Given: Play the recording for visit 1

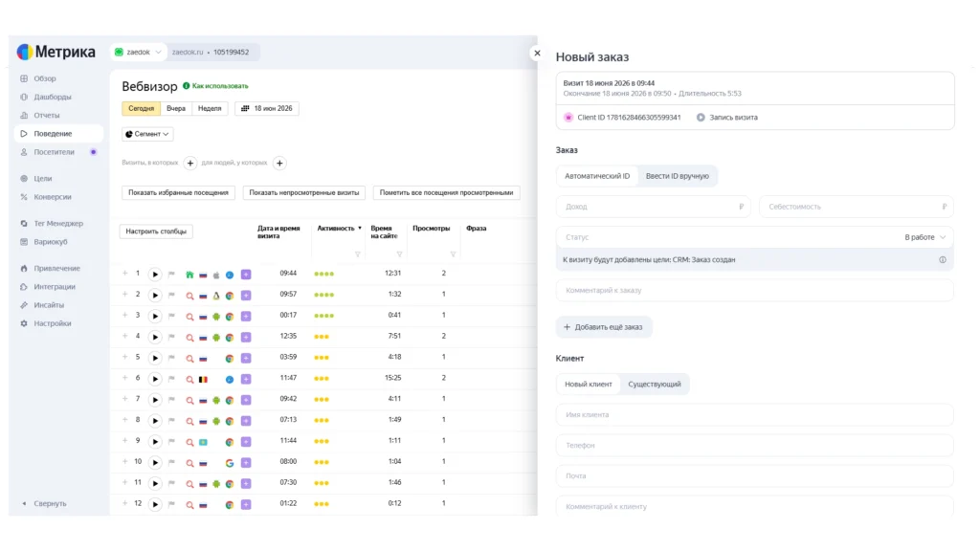Looking at the screenshot, I should [155, 275].
